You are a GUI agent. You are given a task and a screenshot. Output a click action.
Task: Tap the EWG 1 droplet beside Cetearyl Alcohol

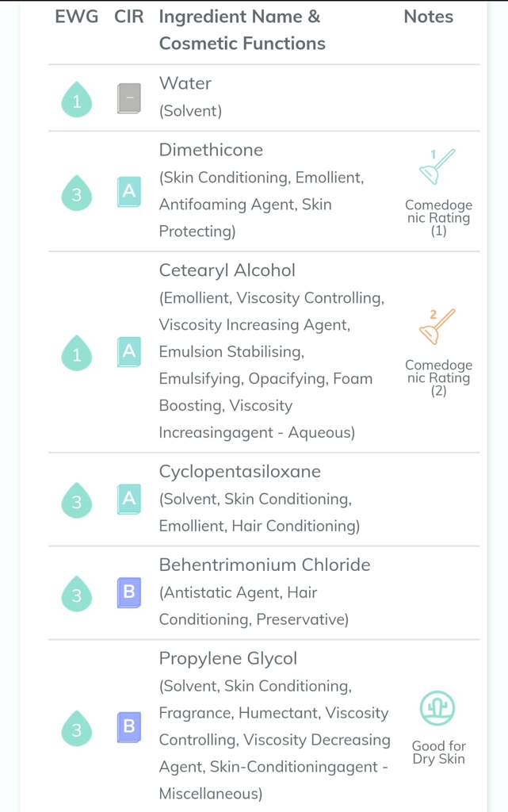tap(77, 354)
